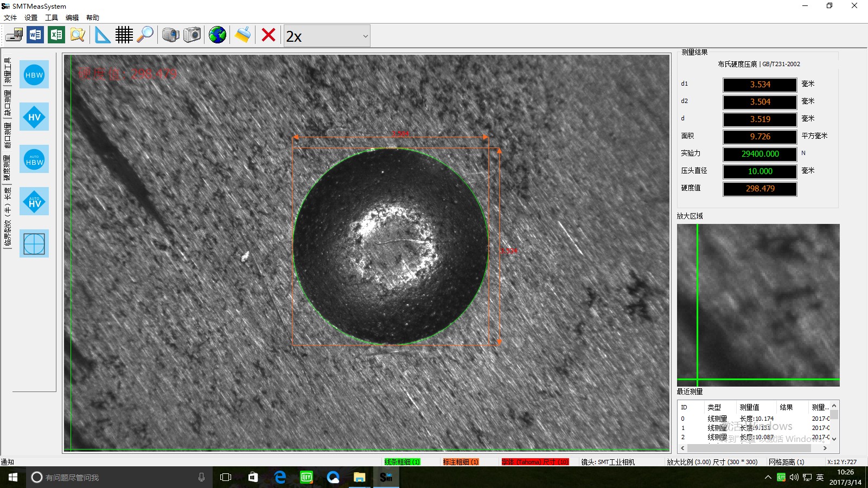868x488 pixels.
Task: Open the 工具 menu
Action: point(52,17)
